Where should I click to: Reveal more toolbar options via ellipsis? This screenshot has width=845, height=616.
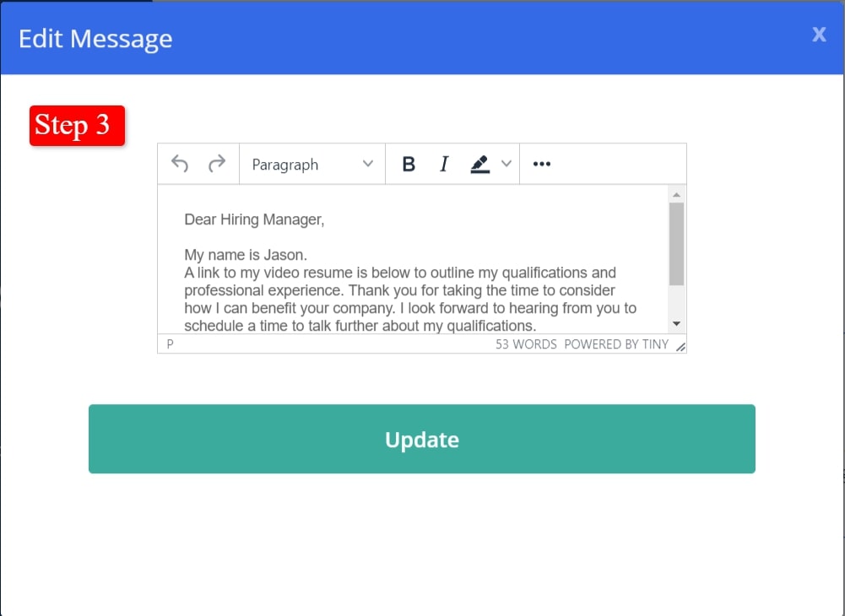(x=542, y=165)
